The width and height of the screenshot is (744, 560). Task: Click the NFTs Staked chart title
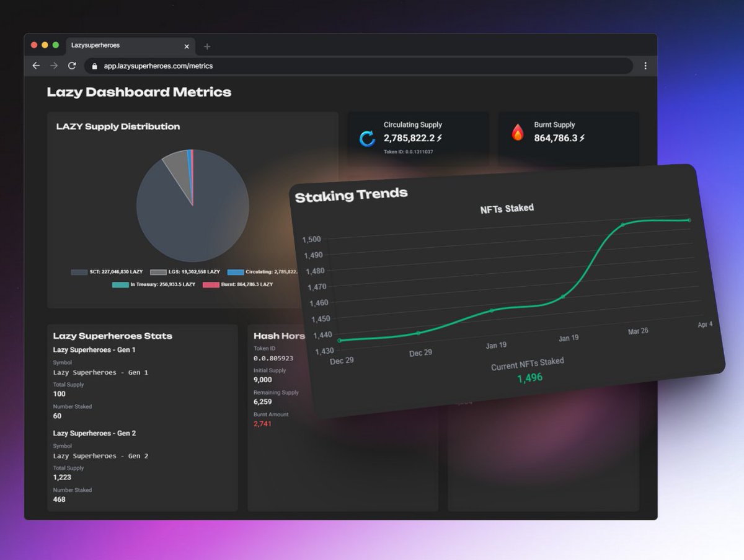pyautogui.click(x=507, y=209)
